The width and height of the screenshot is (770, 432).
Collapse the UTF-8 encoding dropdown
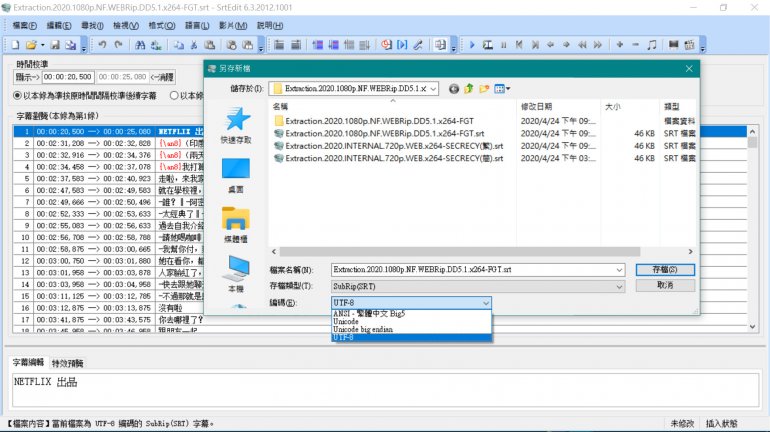point(486,303)
